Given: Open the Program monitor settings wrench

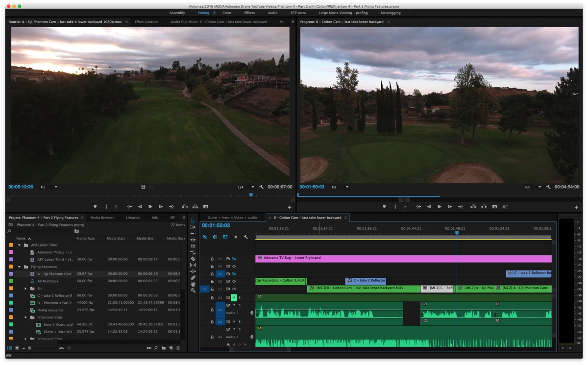Looking at the screenshot, I should point(548,187).
